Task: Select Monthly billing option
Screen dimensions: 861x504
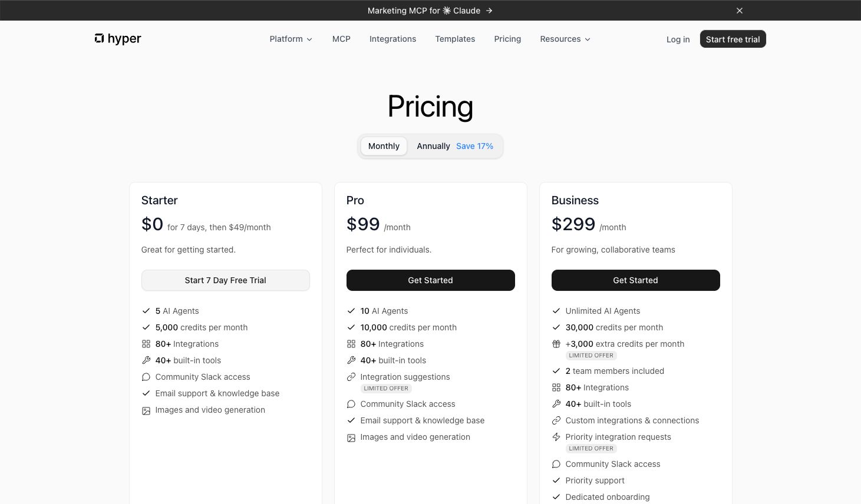Action: pyautogui.click(x=384, y=146)
